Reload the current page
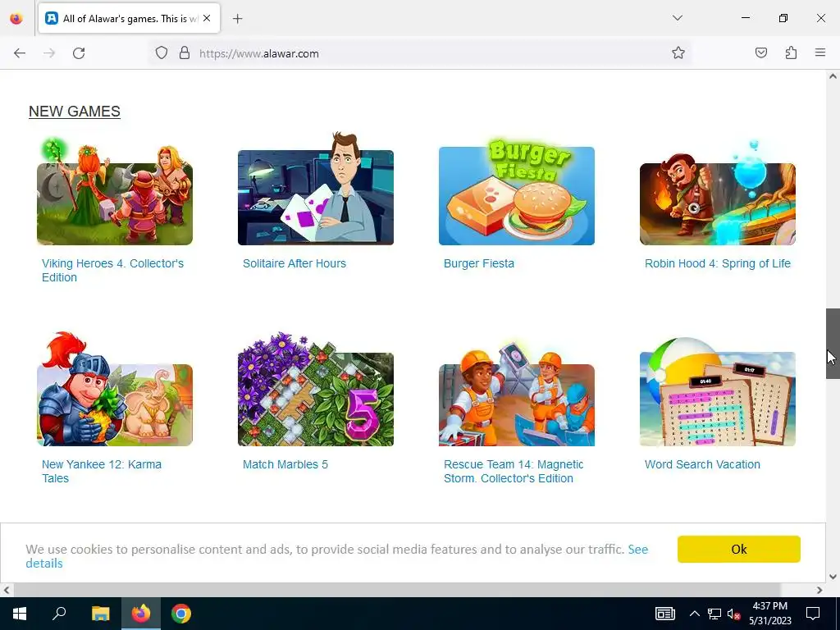 (x=79, y=53)
